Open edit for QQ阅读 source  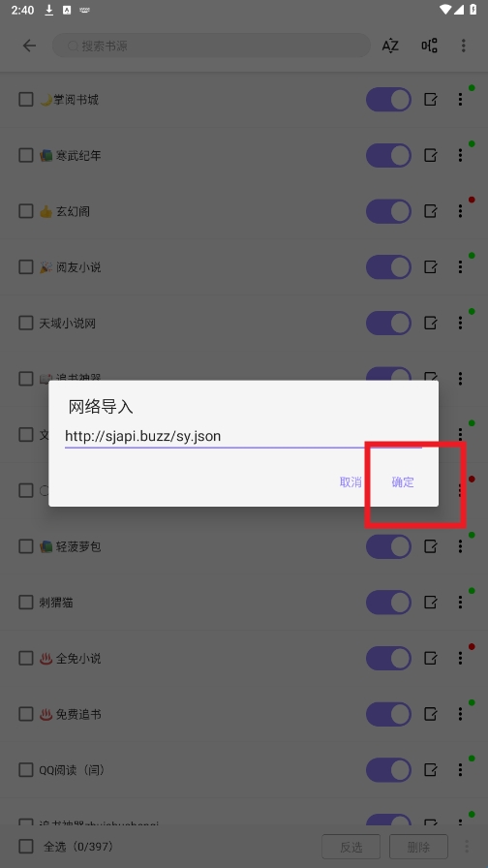point(431,770)
